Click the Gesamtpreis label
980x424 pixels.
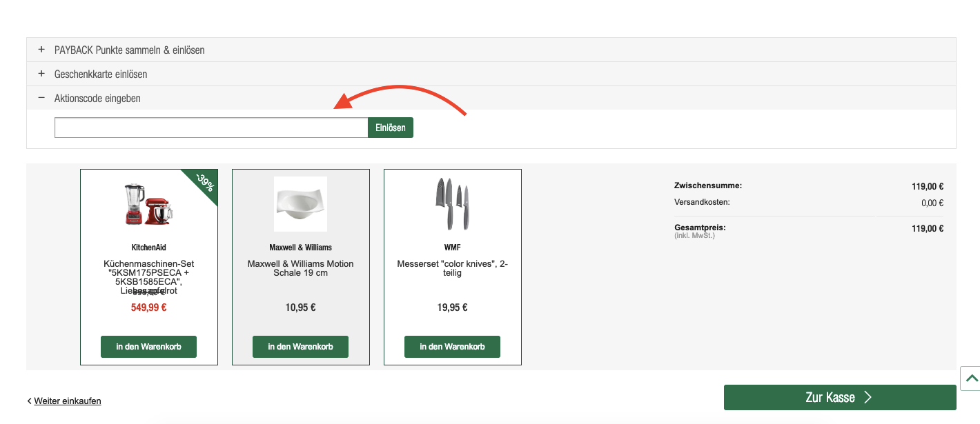[700, 228]
